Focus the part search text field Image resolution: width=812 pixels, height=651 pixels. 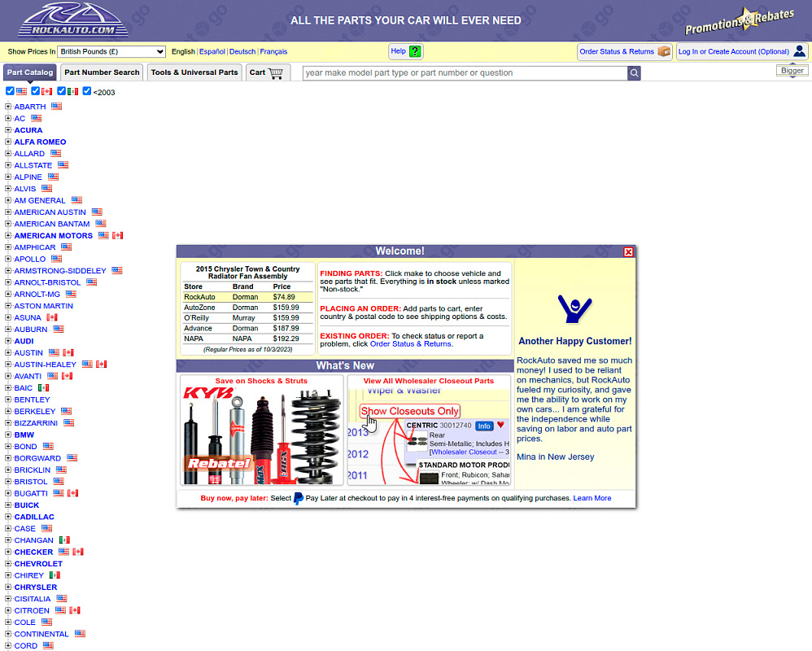click(x=465, y=73)
